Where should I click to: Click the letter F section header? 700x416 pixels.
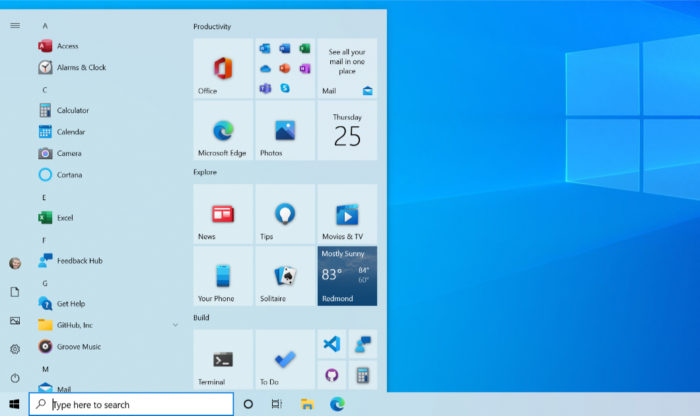pos(44,240)
